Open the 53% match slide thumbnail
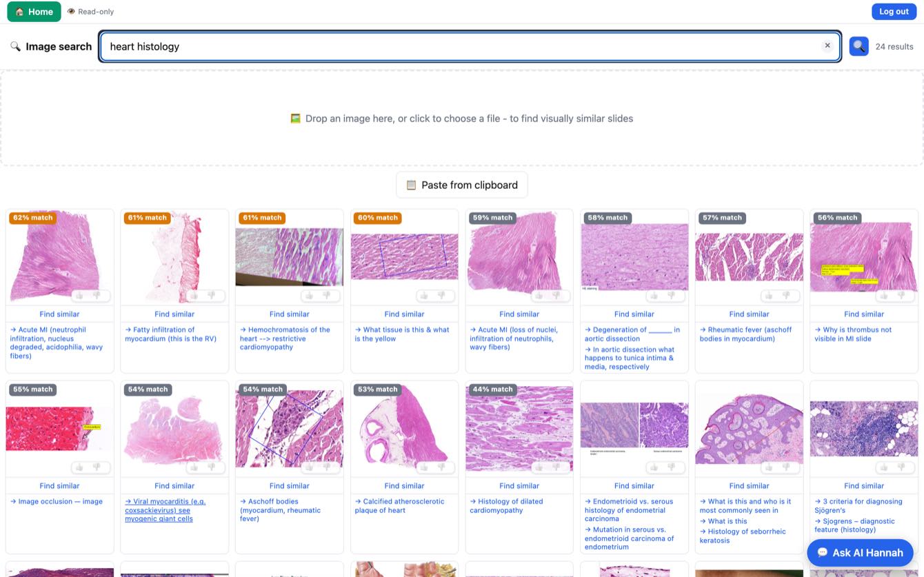This screenshot has width=924, height=577. click(x=404, y=428)
